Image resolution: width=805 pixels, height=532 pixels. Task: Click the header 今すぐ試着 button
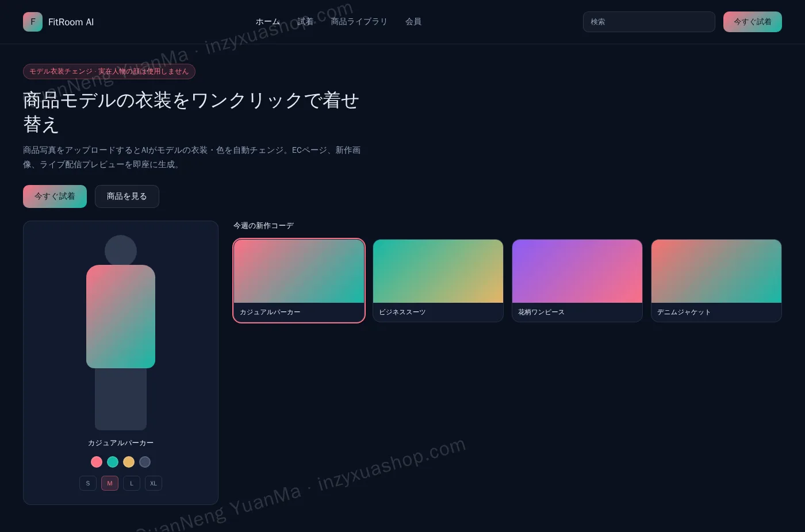click(x=753, y=22)
